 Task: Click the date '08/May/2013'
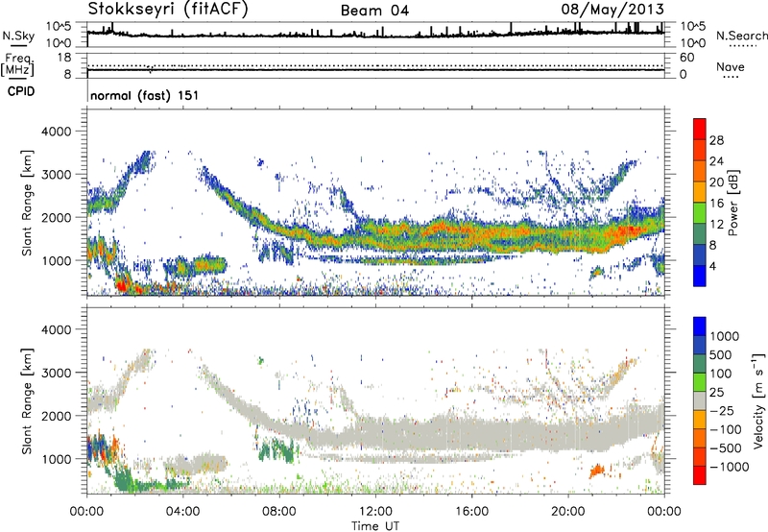612,9
